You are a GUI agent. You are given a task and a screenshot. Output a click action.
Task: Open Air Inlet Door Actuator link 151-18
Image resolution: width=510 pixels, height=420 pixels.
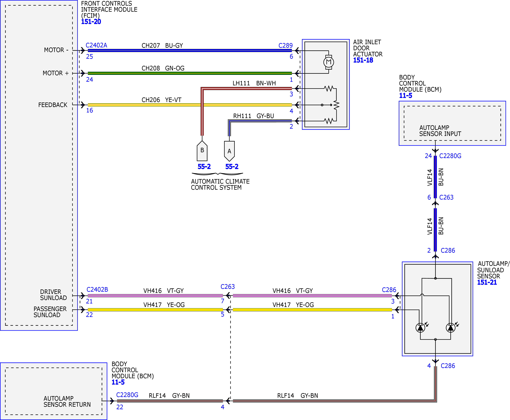tap(363, 60)
